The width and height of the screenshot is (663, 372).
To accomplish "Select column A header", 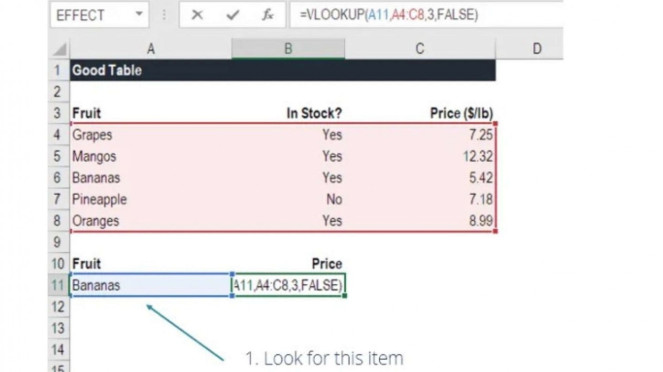I will click(x=151, y=49).
